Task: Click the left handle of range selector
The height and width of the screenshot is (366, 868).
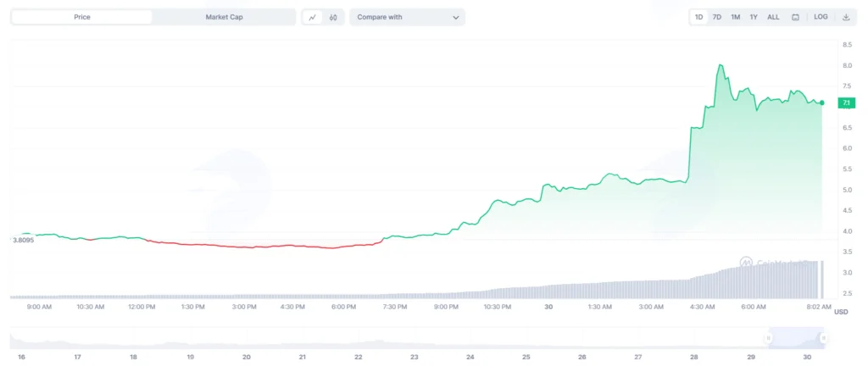Action: 769,338
